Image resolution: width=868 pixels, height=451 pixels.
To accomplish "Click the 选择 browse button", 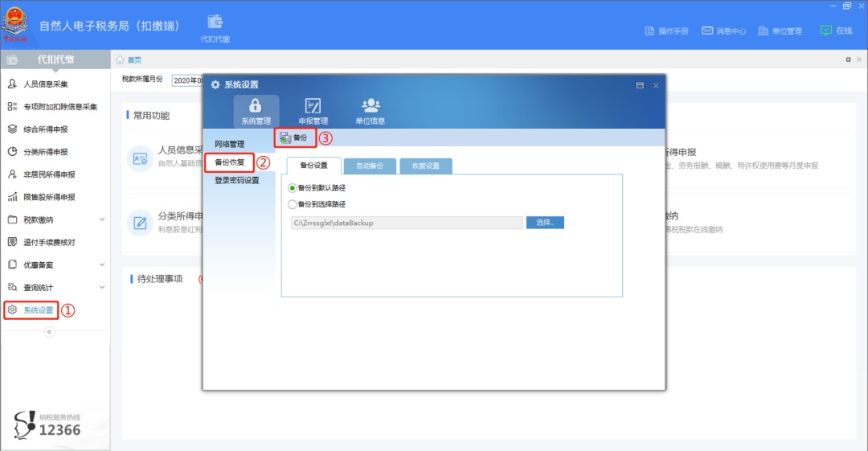I will coord(545,223).
